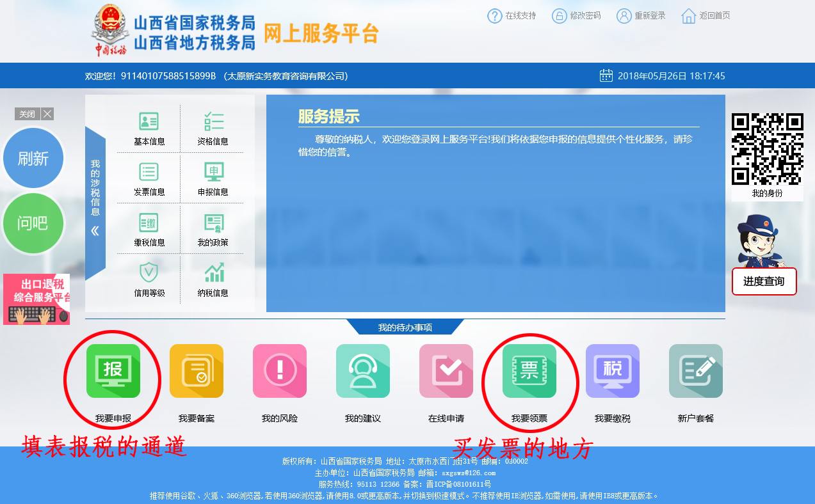Open the 我的风险 warning icon
This screenshot has height=504, width=815.
[280, 371]
